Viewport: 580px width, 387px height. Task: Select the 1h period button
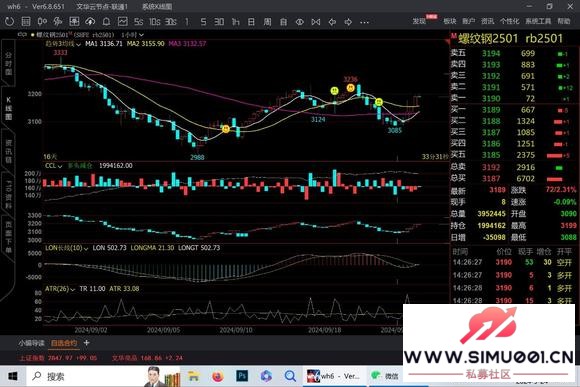tap(235, 22)
